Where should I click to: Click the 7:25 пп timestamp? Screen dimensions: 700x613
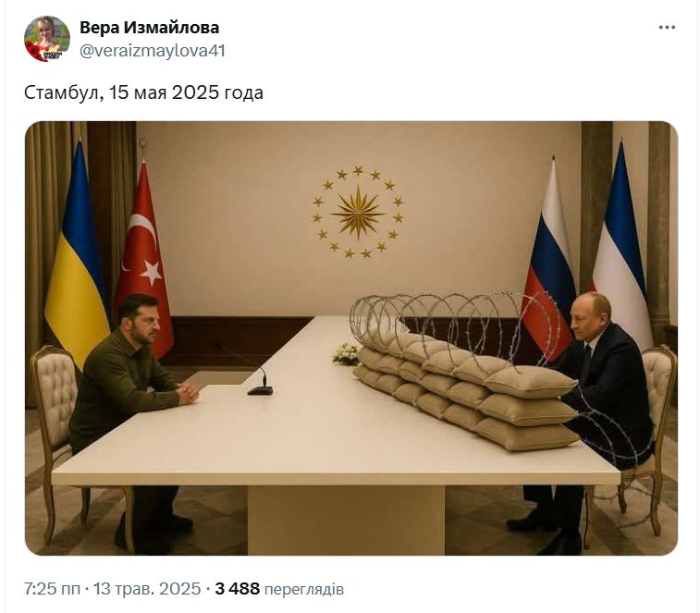click(x=52, y=589)
